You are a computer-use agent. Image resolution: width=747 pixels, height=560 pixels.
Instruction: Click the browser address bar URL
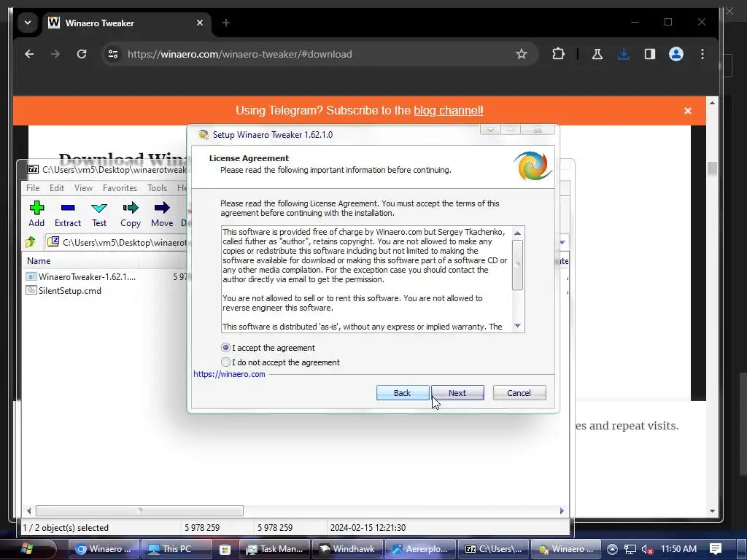click(239, 54)
